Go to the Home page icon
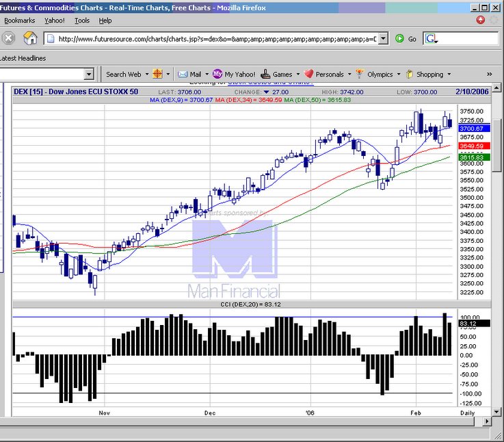Viewport: 504px width, 442px height. [x=30, y=38]
